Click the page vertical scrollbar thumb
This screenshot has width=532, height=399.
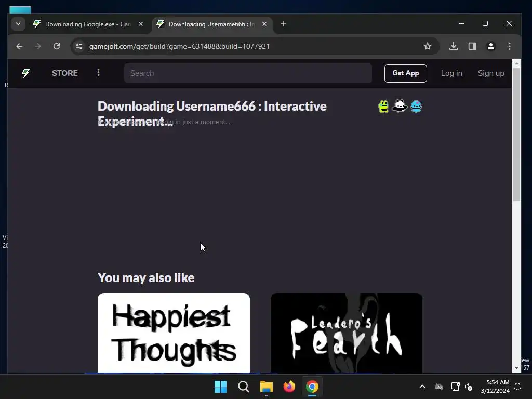click(x=516, y=135)
